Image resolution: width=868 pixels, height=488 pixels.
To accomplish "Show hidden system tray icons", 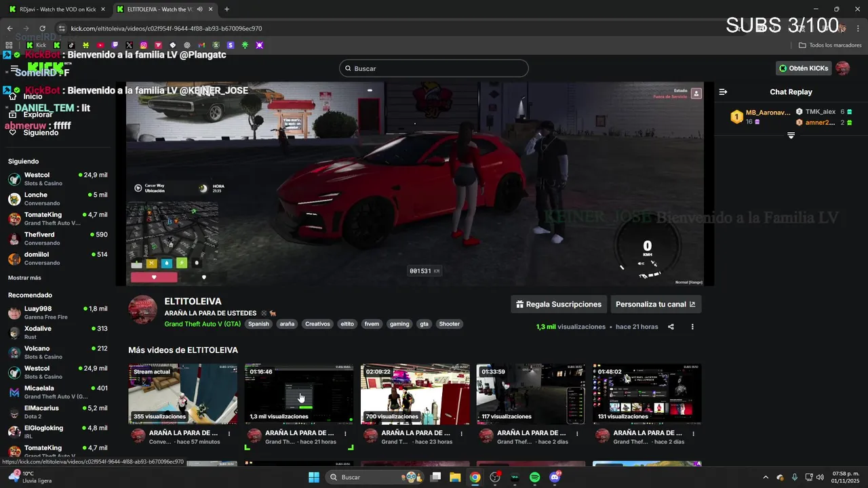I will click(766, 477).
